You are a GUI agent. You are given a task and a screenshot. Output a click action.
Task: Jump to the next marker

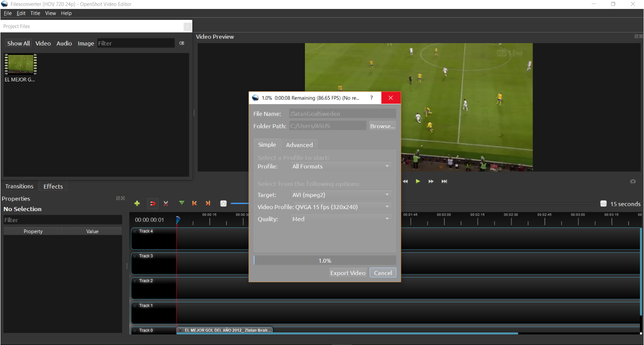[208, 203]
